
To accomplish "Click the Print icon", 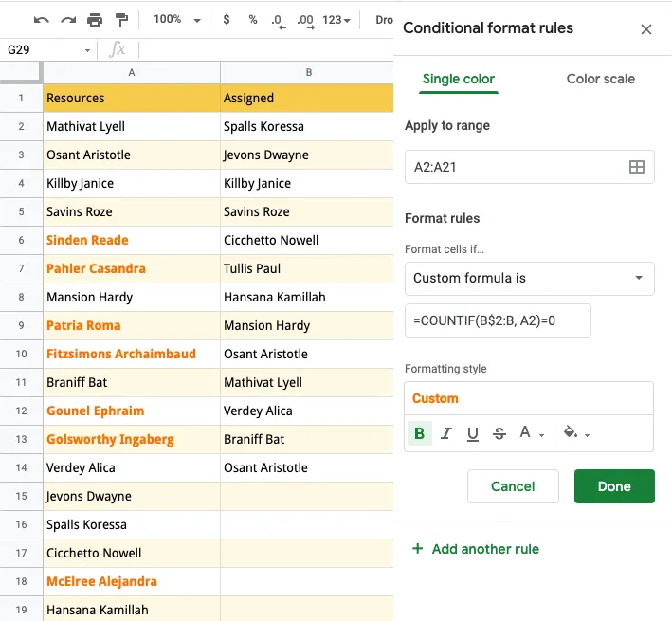I will coord(95,20).
